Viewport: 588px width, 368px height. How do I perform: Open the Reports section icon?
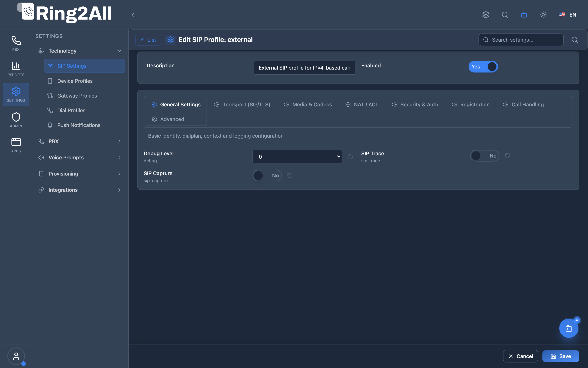pos(16,69)
